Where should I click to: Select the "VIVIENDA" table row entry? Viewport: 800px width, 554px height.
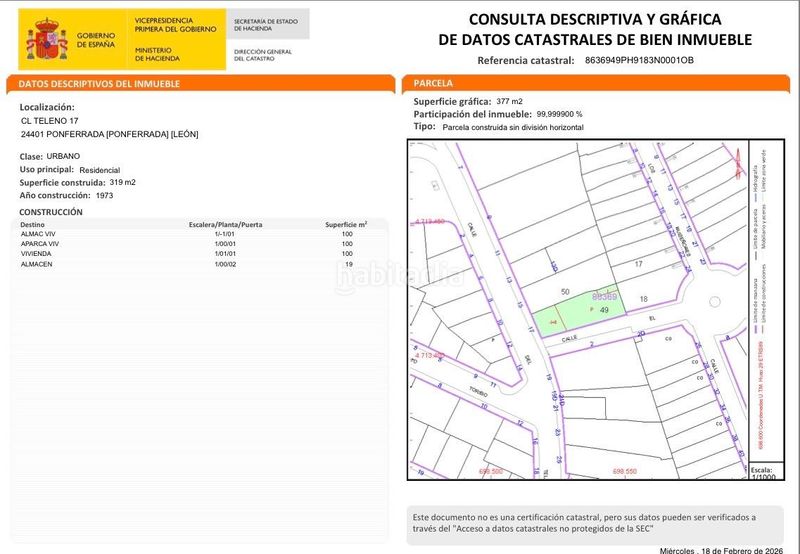(x=36, y=254)
